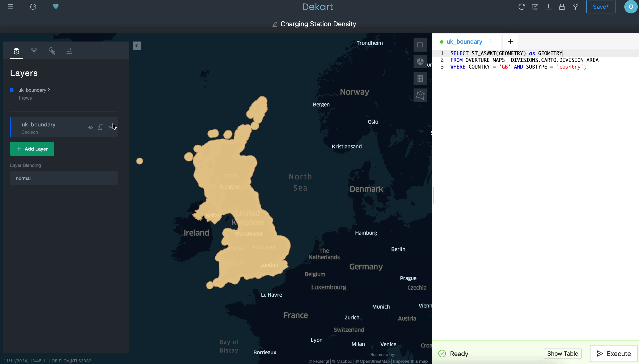The image size is (639, 364).
Task: Expand the uk_boundary layer settings
Action: 111,127
